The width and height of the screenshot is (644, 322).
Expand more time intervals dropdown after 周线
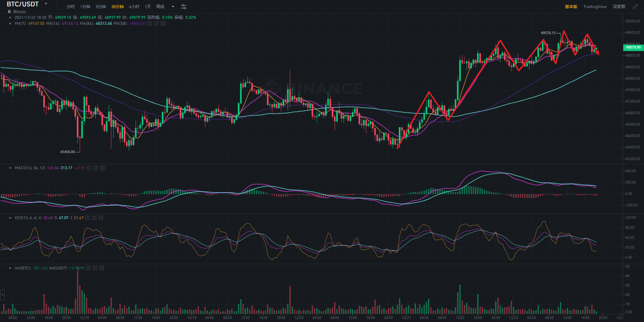pyautogui.click(x=173, y=7)
